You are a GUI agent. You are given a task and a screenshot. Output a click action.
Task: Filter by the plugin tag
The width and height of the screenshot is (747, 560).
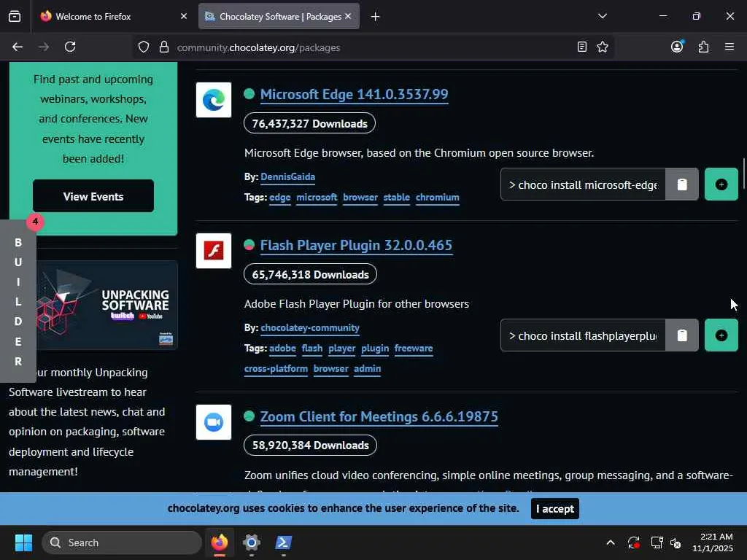pyautogui.click(x=375, y=348)
